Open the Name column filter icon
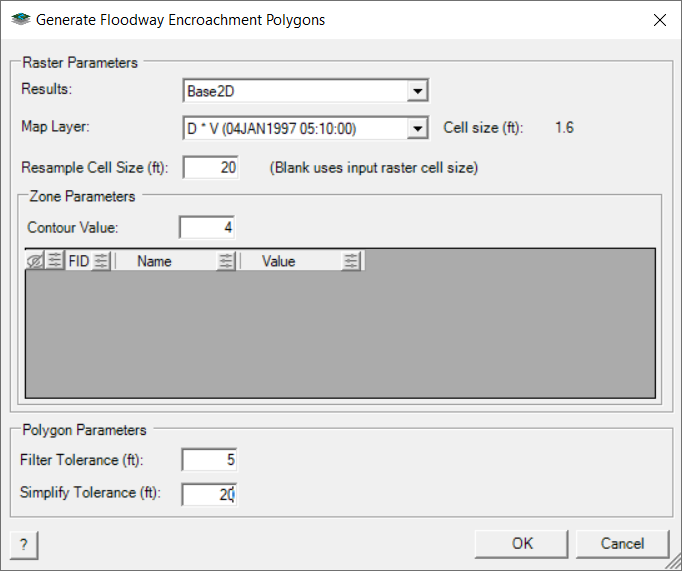The image size is (682, 571). pyautogui.click(x=226, y=261)
